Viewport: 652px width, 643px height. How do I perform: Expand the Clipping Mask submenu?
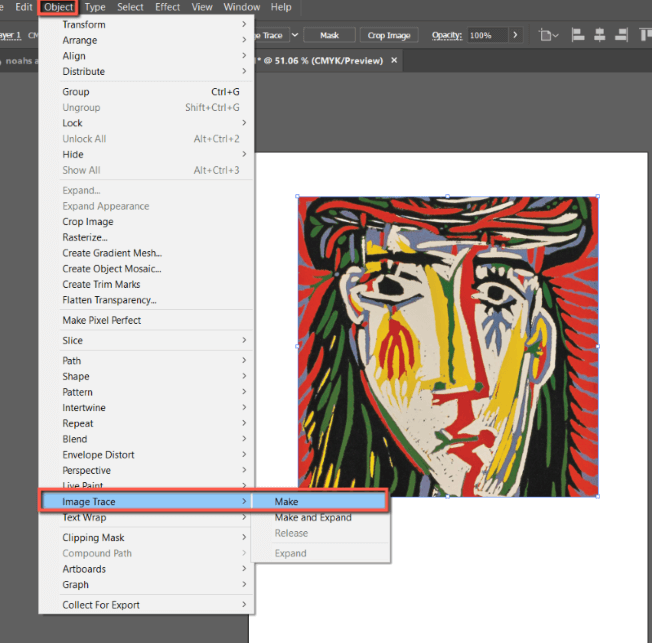(x=146, y=538)
